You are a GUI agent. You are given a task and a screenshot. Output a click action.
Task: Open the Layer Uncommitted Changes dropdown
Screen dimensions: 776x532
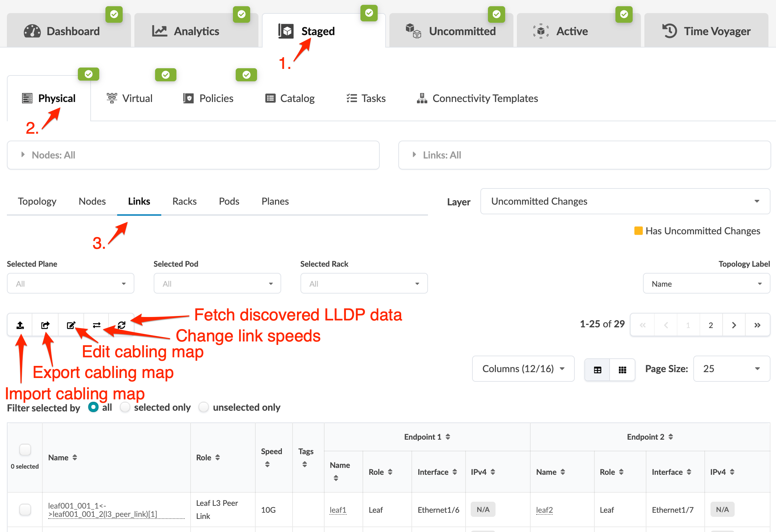pos(625,201)
